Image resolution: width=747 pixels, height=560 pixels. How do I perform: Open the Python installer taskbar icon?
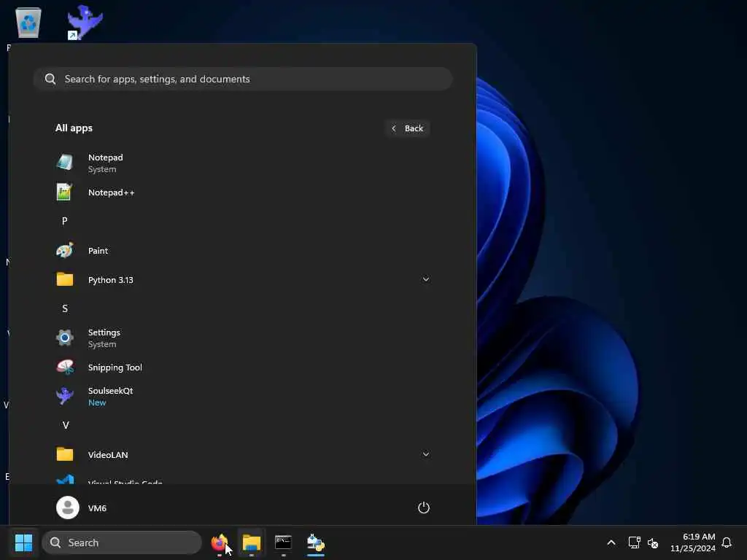point(315,542)
